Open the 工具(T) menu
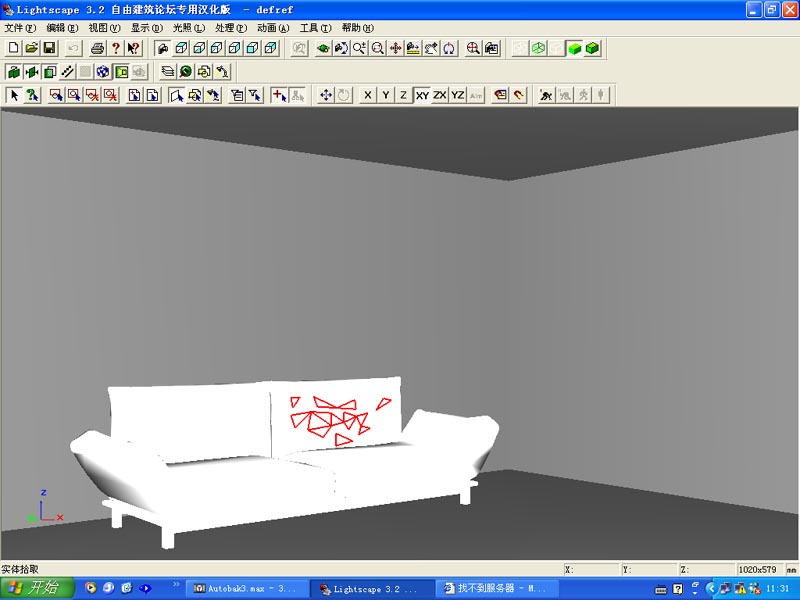 pyautogui.click(x=316, y=28)
